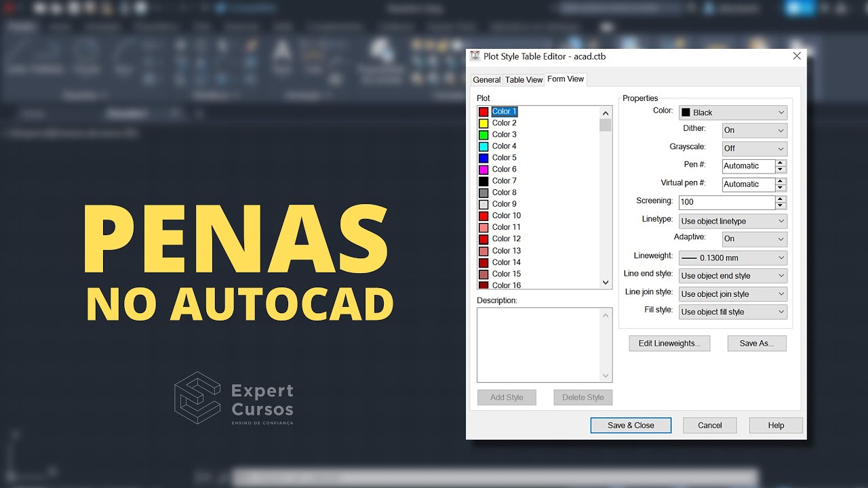Viewport: 868px width, 488px height.
Task: Select Color 15 plot style
Action: coord(507,274)
